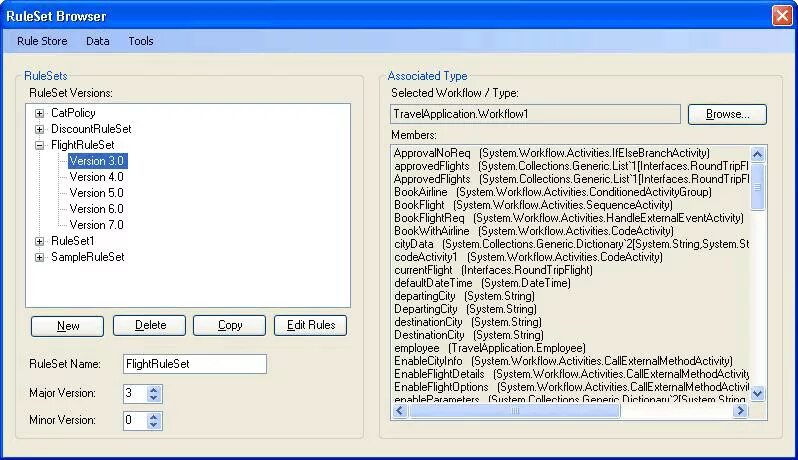Select the lowercase destinationCity member

coord(468,322)
